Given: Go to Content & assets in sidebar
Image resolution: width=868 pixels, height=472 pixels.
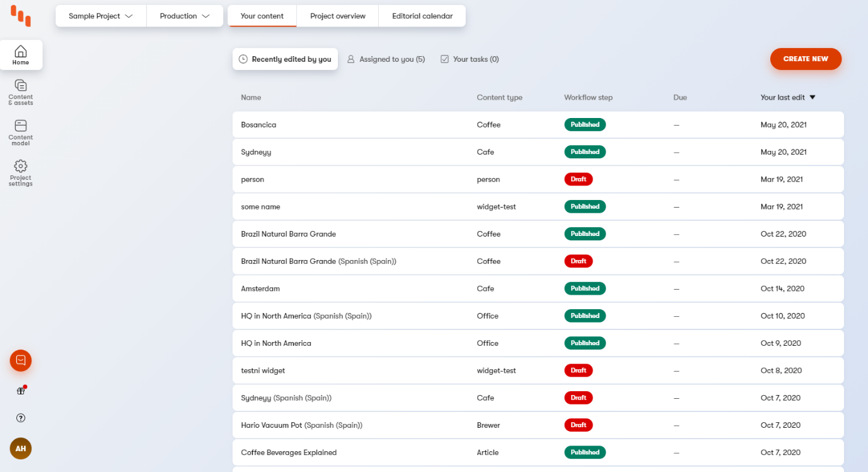Looking at the screenshot, I should click(x=21, y=91).
